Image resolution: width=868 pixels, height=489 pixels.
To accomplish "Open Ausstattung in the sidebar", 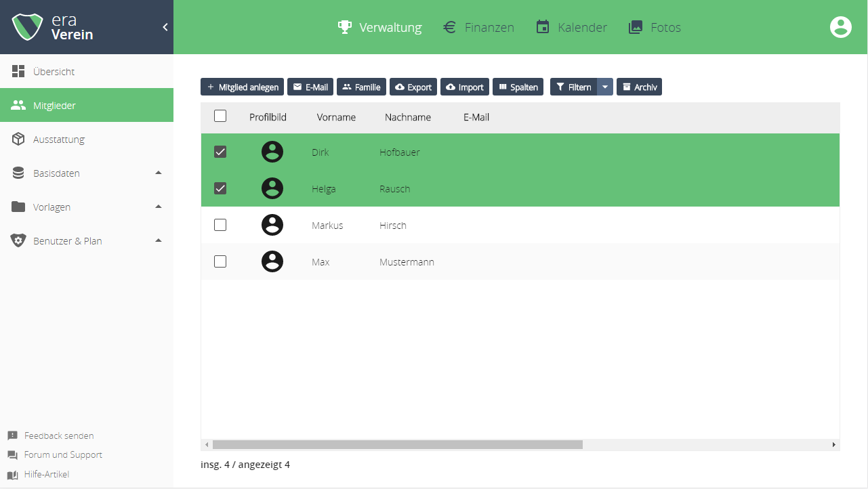I will click(87, 139).
